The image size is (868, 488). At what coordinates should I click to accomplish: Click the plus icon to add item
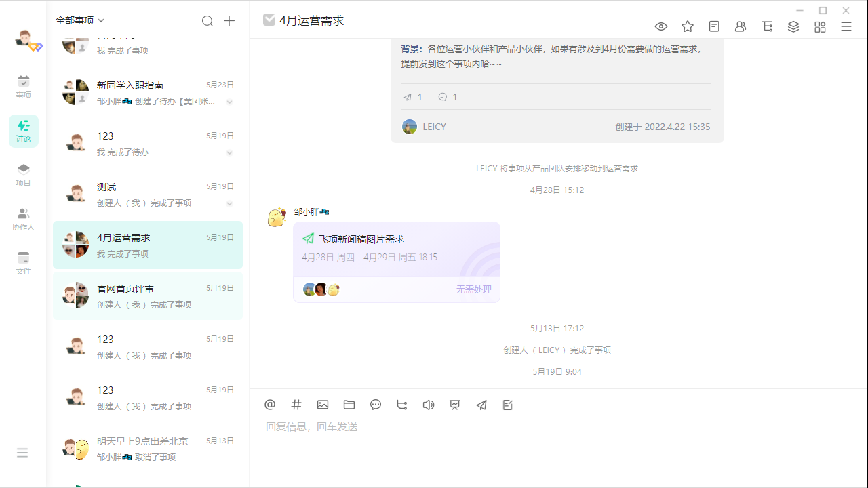[x=229, y=21]
